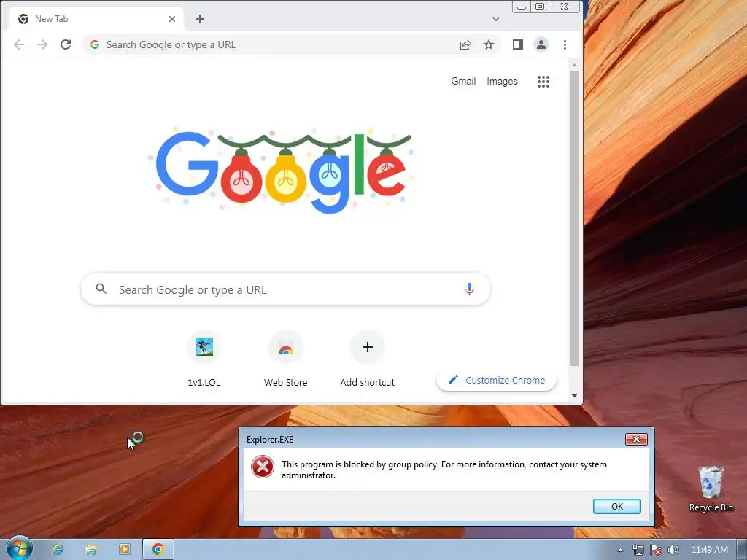Open Windows Explorer folder on taskbar
Screen dimensions: 747x560
[91, 550]
